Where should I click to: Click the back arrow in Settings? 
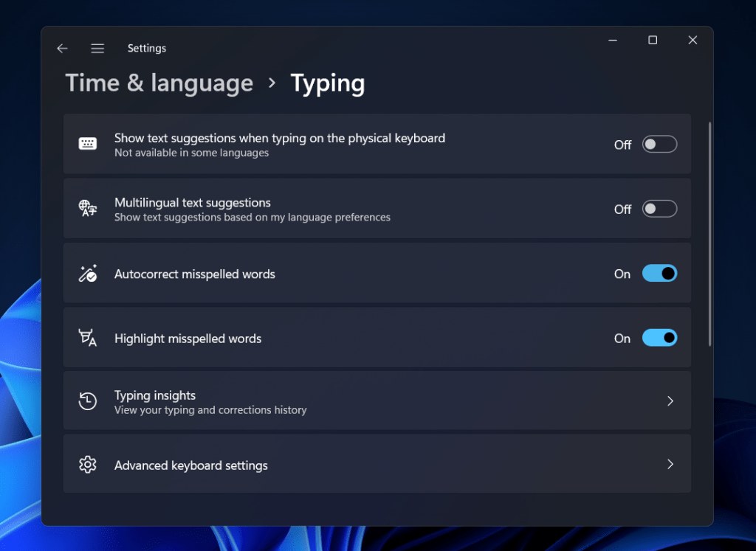pos(62,48)
